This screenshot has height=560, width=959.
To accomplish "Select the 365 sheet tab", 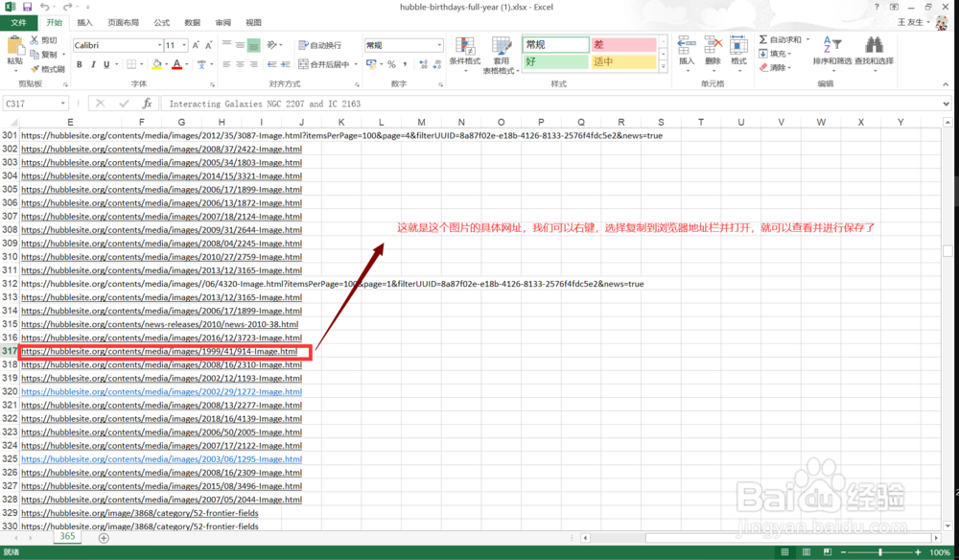I will [x=67, y=537].
